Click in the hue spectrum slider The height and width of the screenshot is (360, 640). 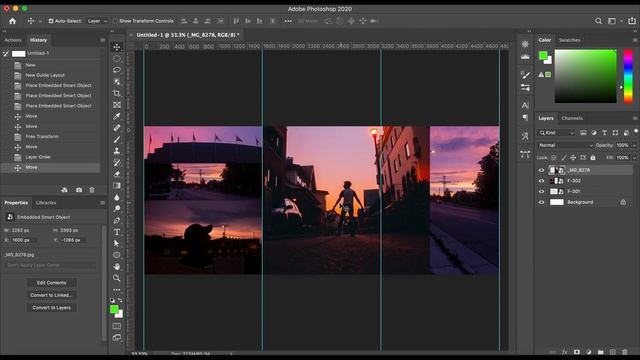point(628,76)
